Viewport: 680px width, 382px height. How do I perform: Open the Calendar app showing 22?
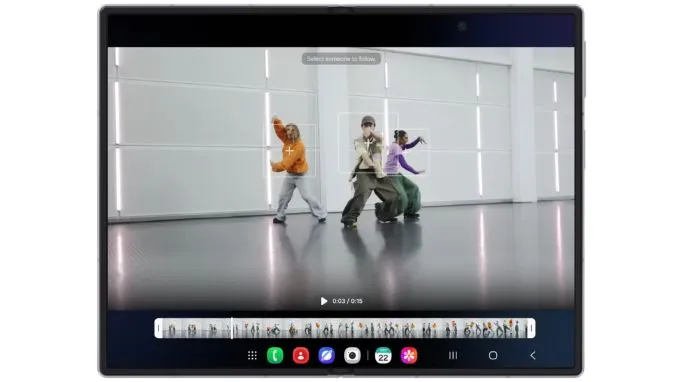click(383, 356)
